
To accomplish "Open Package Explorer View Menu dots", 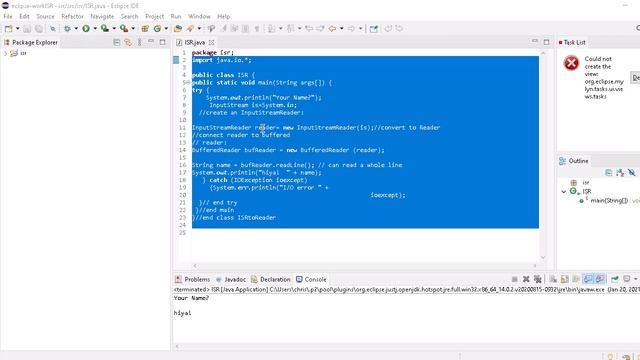I will pyautogui.click(x=140, y=42).
